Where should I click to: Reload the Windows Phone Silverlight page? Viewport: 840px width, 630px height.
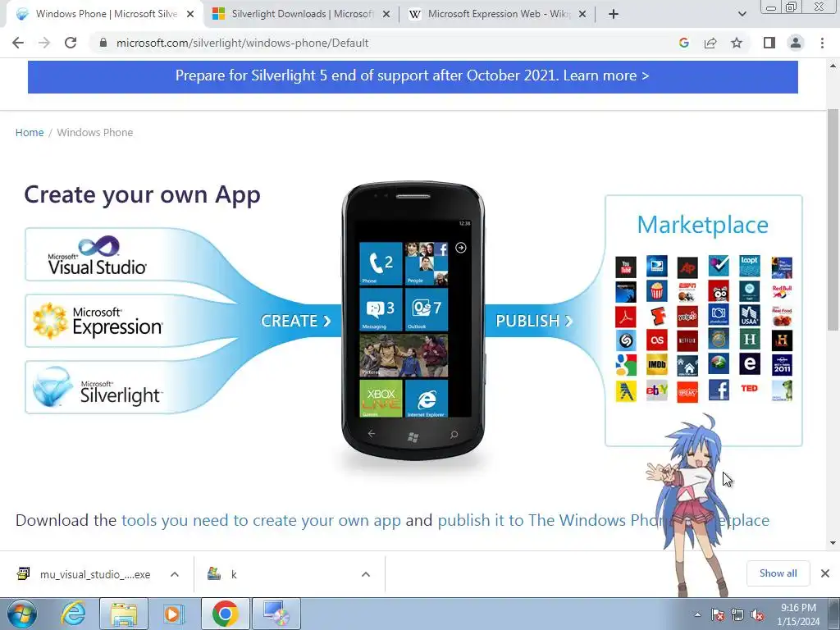coord(71,43)
